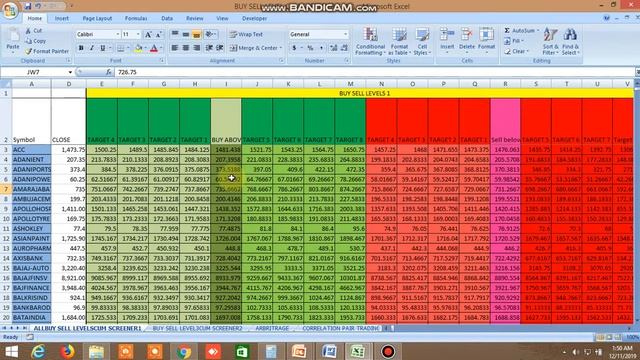Click Comma Style icon
This screenshot has width=640, height=360.
click(x=321, y=48)
